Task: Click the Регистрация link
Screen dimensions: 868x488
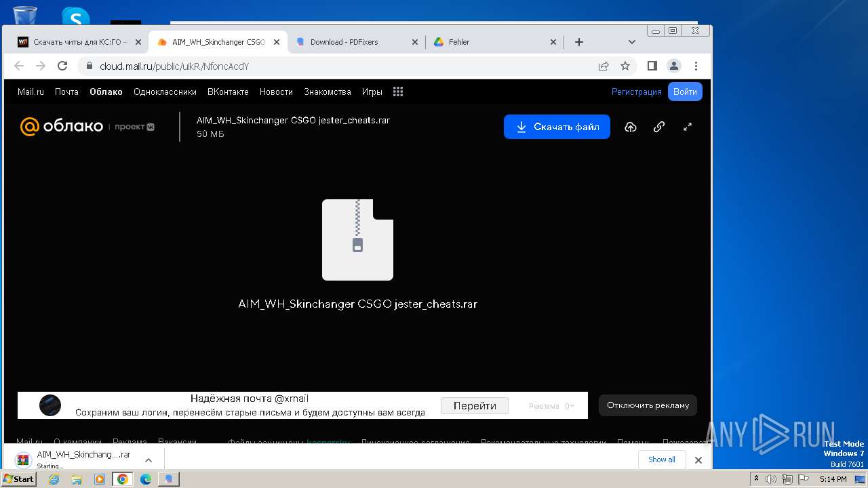Action: pos(637,91)
